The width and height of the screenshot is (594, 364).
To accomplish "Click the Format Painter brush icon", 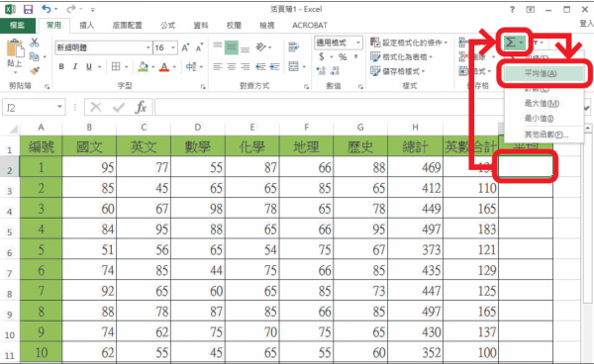I will (x=35, y=71).
